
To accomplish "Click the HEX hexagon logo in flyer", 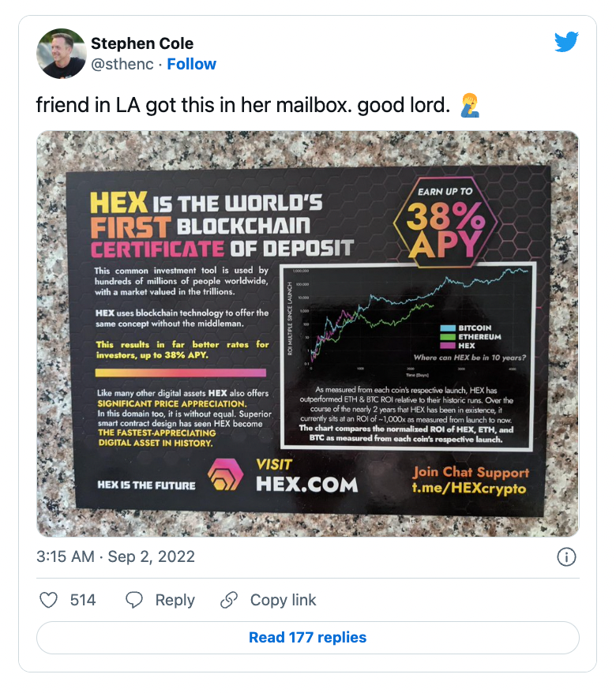I will point(226,475).
